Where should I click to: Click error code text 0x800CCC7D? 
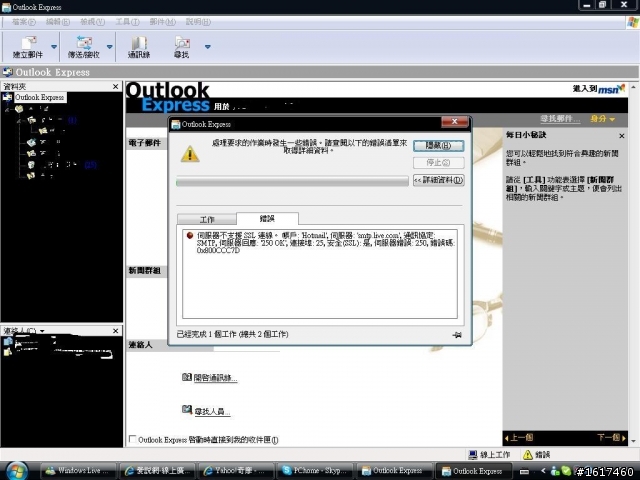[x=218, y=250]
